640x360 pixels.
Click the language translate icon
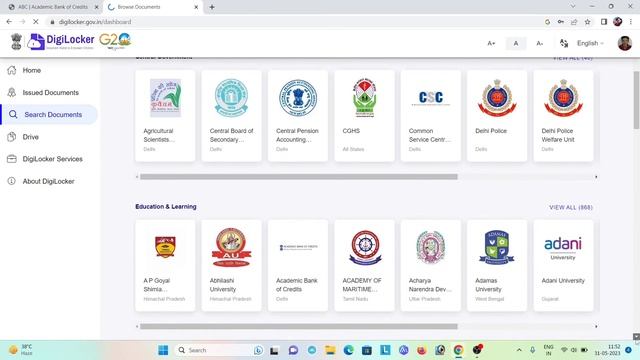pyautogui.click(x=564, y=43)
